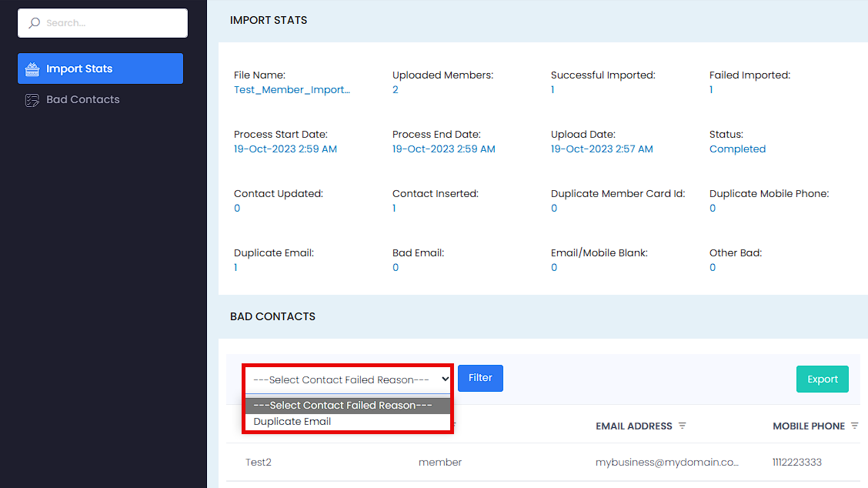Click the MOBILE PHONE column header

[809, 426]
